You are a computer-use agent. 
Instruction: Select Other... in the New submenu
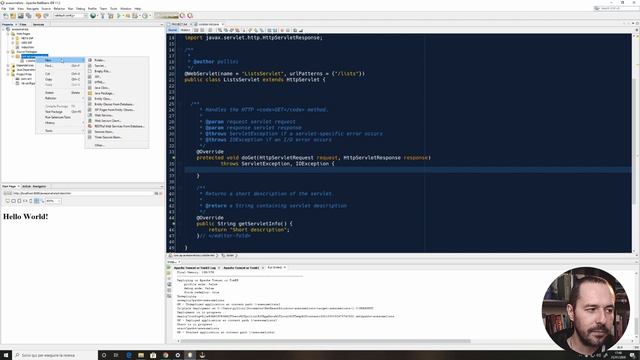point(117,145)
